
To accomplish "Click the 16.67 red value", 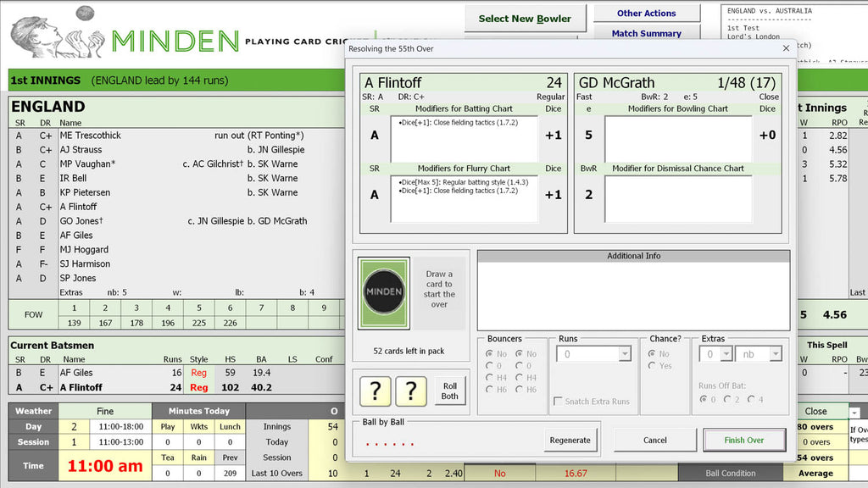I will click(576, 473).
